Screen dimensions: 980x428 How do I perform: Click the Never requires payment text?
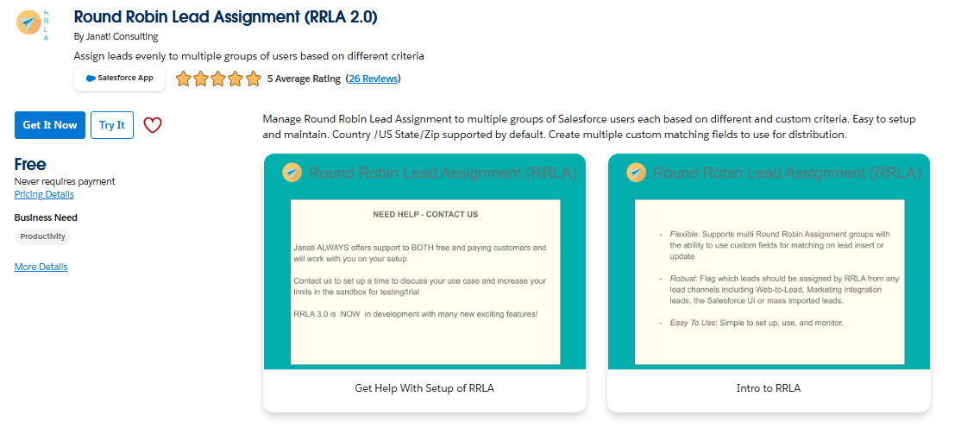click(x=65, y=181)
